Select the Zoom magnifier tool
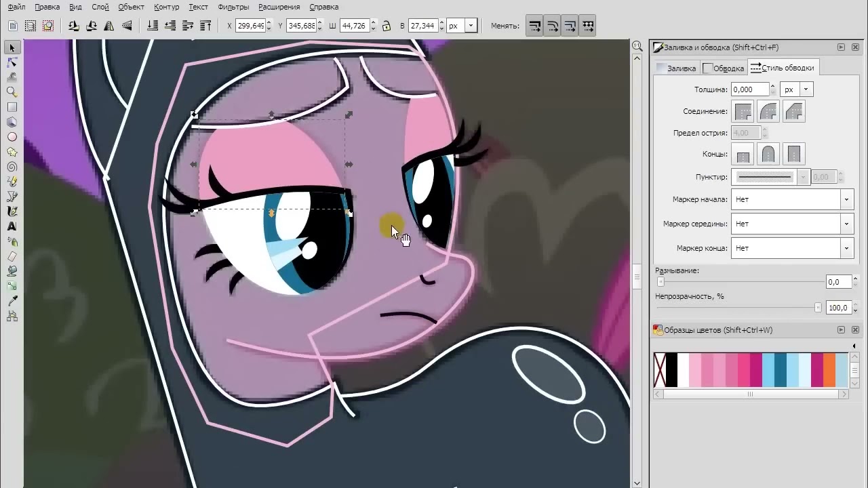The image size is (868, 488). (x=12, y=92)
